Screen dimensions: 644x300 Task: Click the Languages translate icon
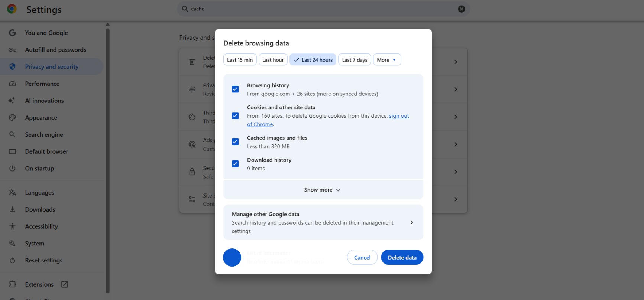pos(12,192)
